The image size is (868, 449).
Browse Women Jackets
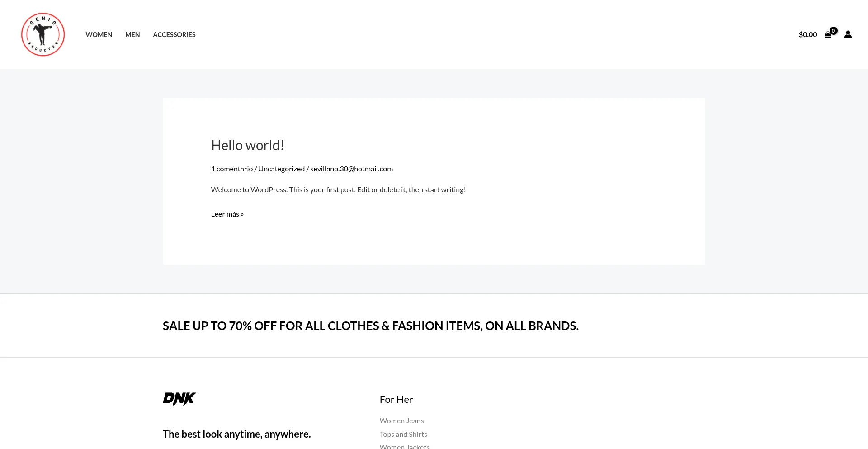[404, 446]
